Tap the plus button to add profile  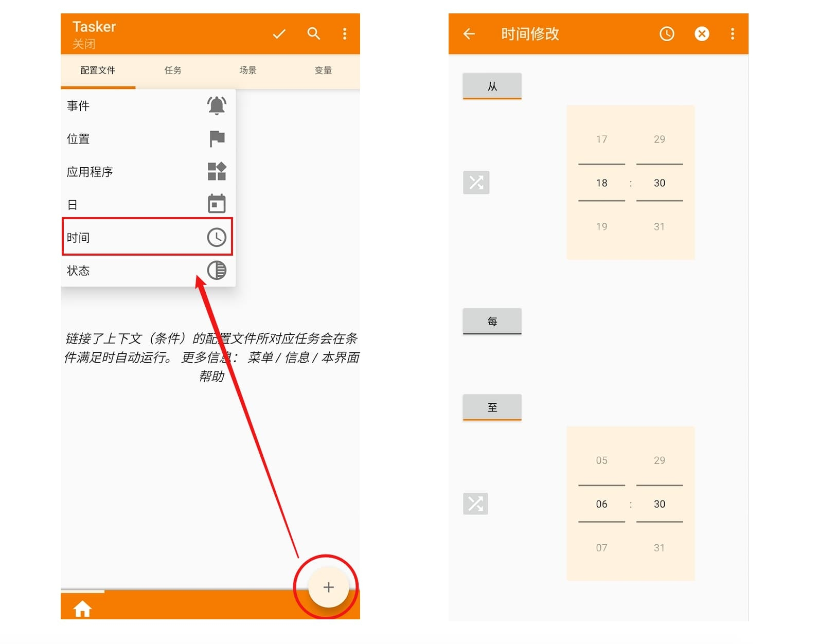pos(328,587)
